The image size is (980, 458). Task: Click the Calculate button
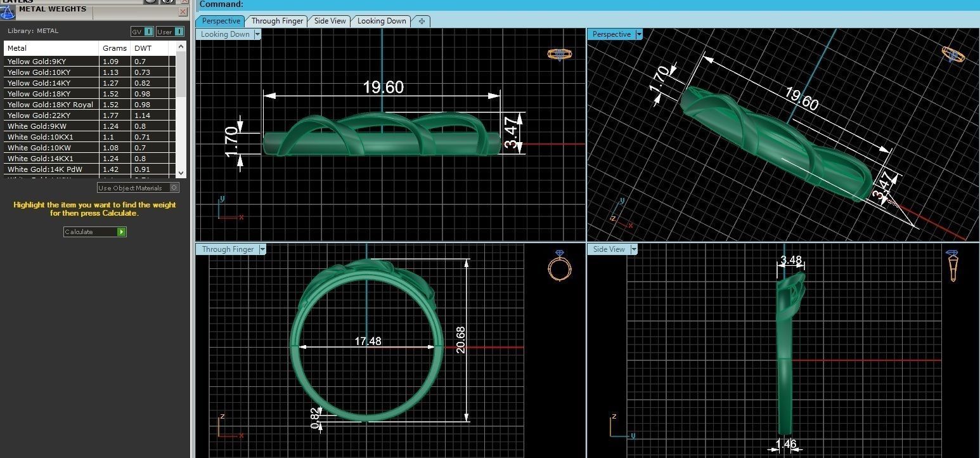tap(95, 232)
